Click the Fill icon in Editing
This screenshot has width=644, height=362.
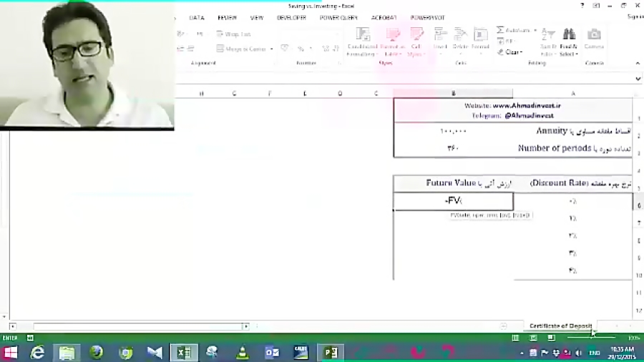point(500,41)
